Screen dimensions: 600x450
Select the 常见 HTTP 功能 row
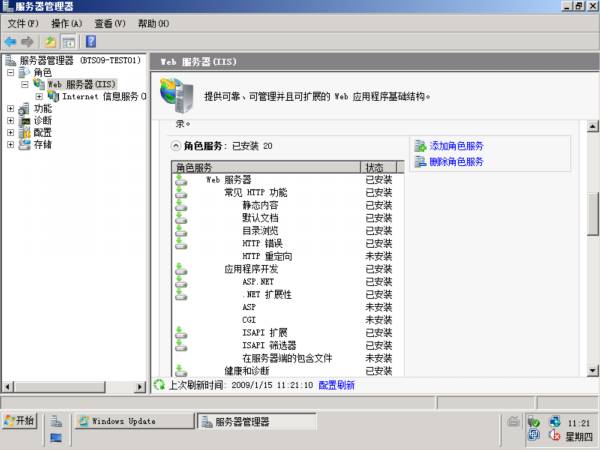(288, 192)
